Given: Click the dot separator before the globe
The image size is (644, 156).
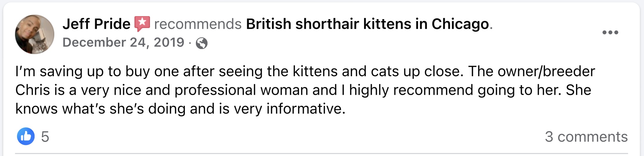Looking at the screenshot, I should pos(190,43).
